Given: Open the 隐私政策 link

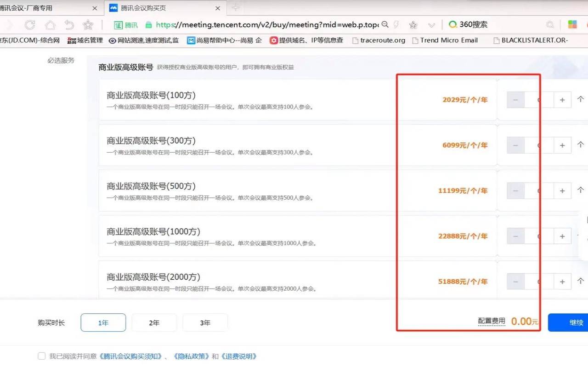Looking at the screenshot, I should (192, 356).
